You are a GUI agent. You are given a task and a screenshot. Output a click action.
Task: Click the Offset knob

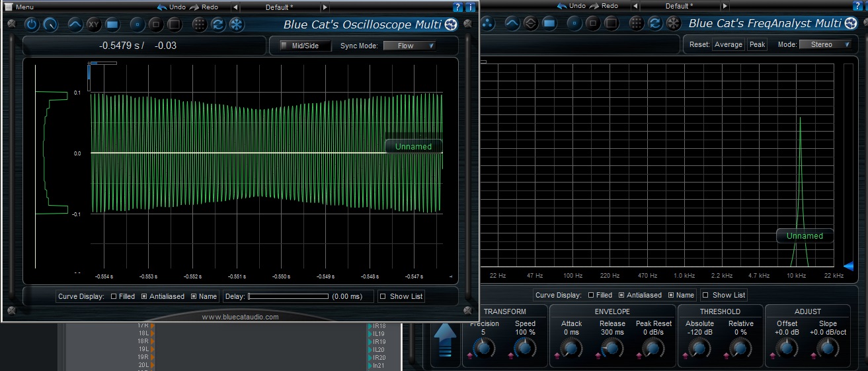[786, 348]
